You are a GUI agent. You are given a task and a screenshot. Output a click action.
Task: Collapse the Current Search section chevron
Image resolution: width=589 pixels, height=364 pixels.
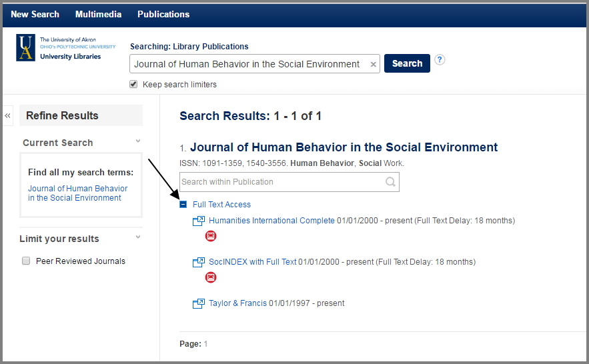click(138, 141)
